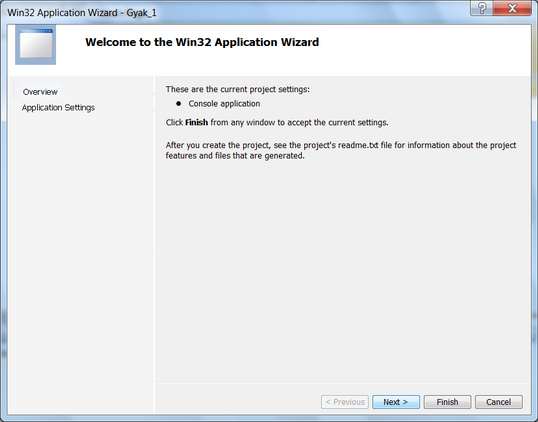The height and width of the screenshot is (422, 538).
Task: Click the bold 'Finish' word in instructions
Action: [197, 122]
